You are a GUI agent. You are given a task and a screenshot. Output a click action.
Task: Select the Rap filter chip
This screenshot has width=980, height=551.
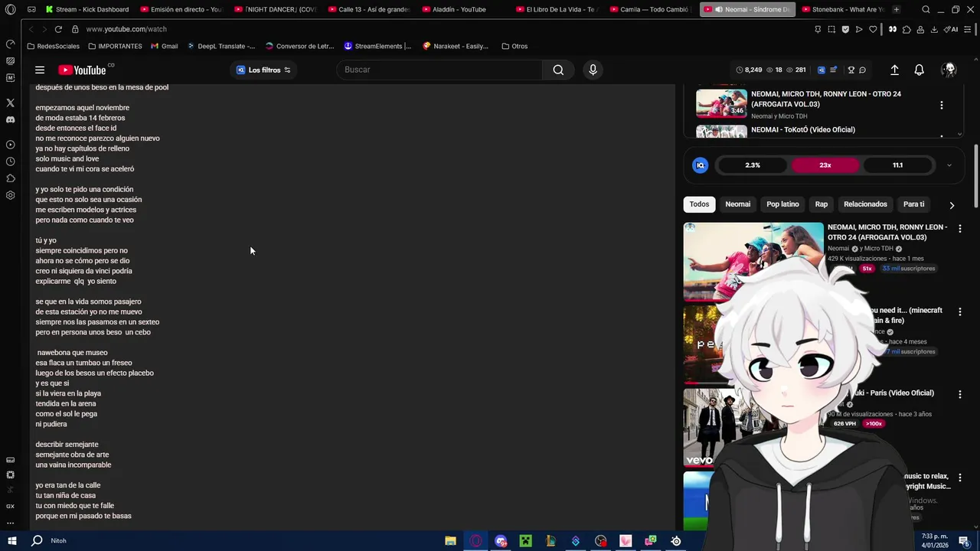(822, 204)
